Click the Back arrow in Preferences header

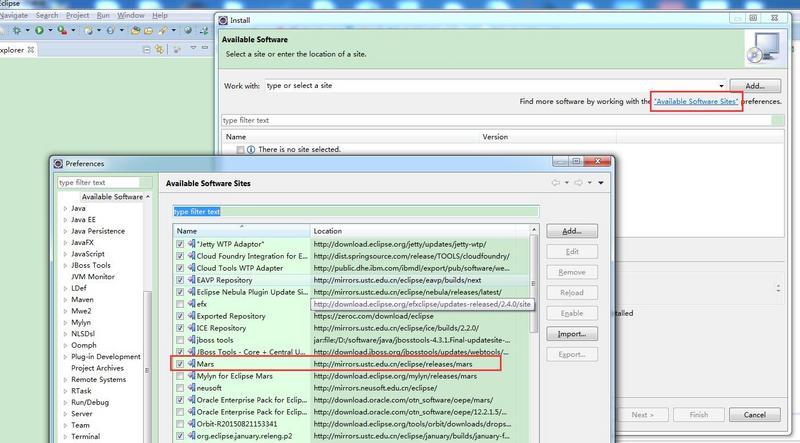(x=556, y=182)
